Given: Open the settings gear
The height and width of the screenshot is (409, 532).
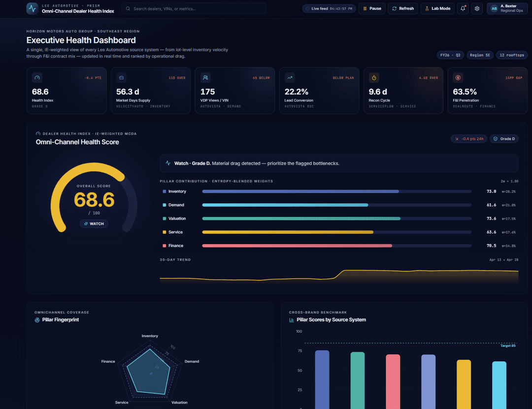Looking at the screenshot, I should coord(476,8).
